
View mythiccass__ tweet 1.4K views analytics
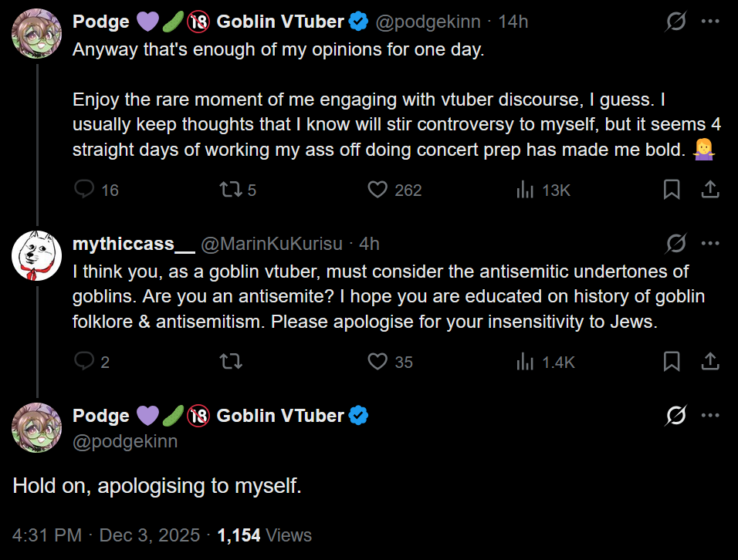coord(525,361)
